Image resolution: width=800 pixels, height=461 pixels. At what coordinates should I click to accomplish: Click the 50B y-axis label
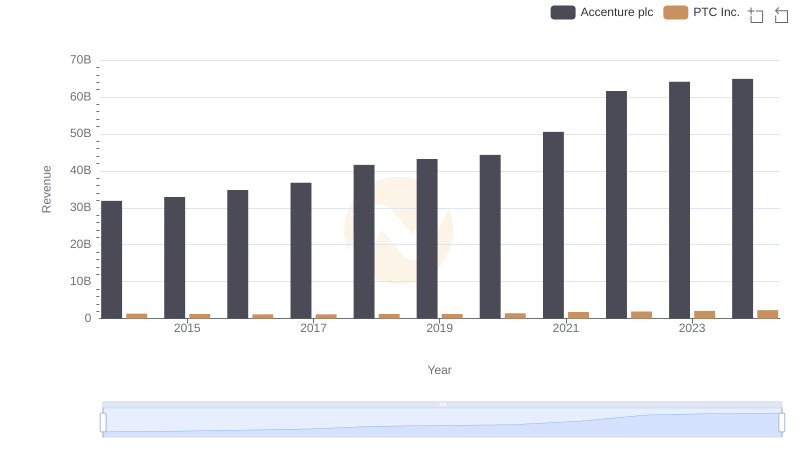pyautogui.click(x=81, y=134)
